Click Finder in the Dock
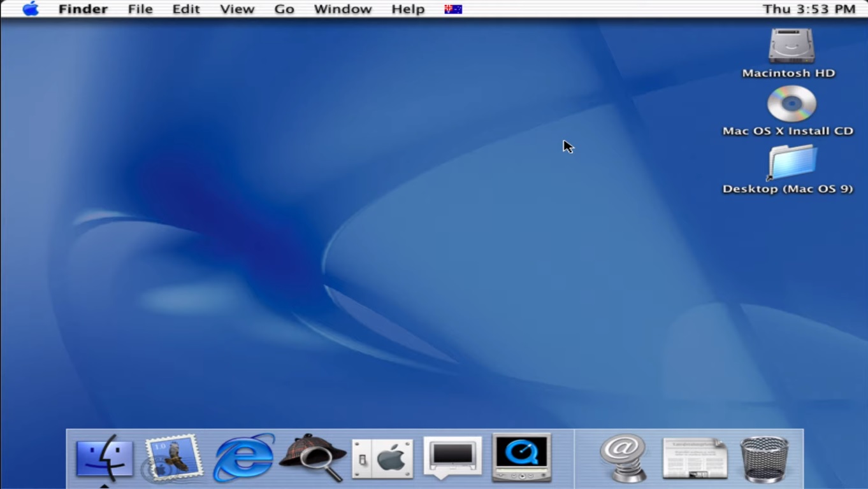This screenshot has width=868, height=489. [x=105, y=457]
